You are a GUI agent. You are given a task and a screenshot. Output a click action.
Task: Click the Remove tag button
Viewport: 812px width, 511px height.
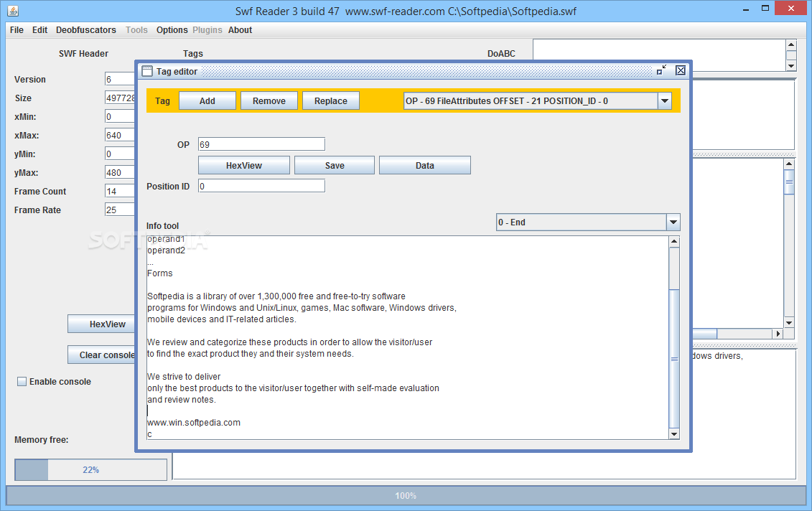(x=269, y=100)
